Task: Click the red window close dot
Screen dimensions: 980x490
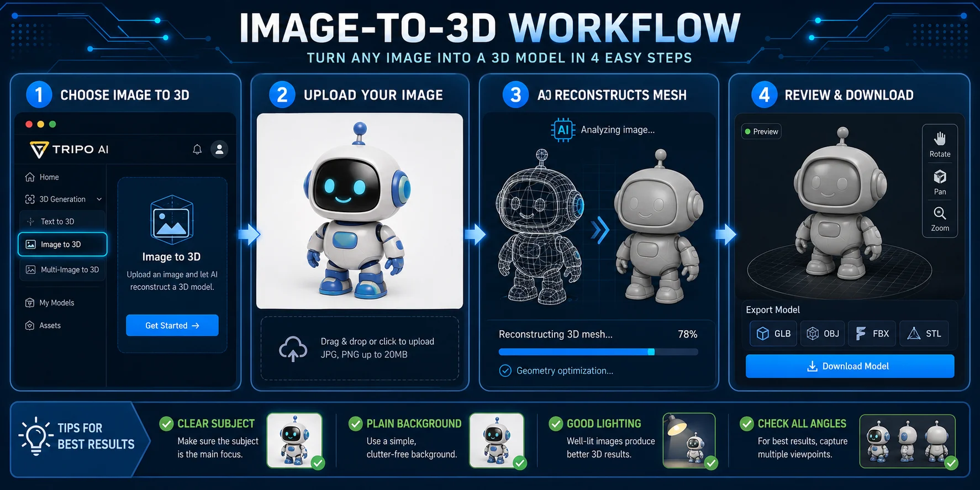Action: tap(29, 124)
